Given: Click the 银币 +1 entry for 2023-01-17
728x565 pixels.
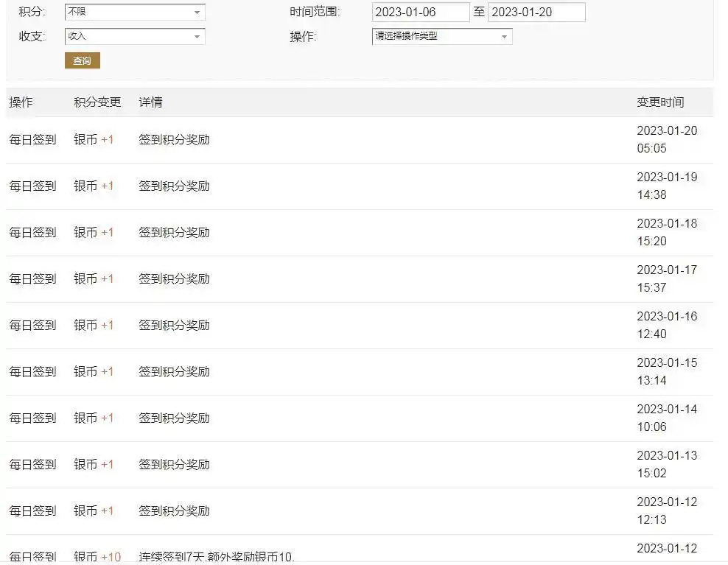Looking at the screenshot, I should (x=94, y=278).
